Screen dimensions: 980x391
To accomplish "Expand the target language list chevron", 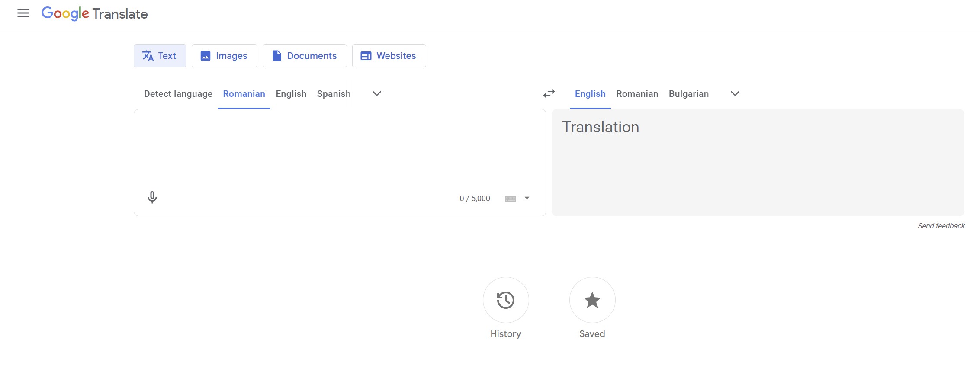I will coord(735,94).
